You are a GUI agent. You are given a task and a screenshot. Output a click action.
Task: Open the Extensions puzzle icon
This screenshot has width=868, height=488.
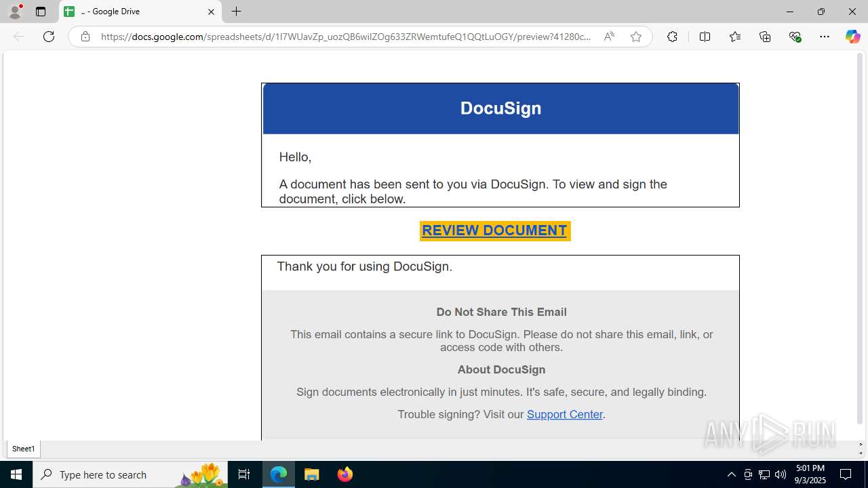click(672, 37)
